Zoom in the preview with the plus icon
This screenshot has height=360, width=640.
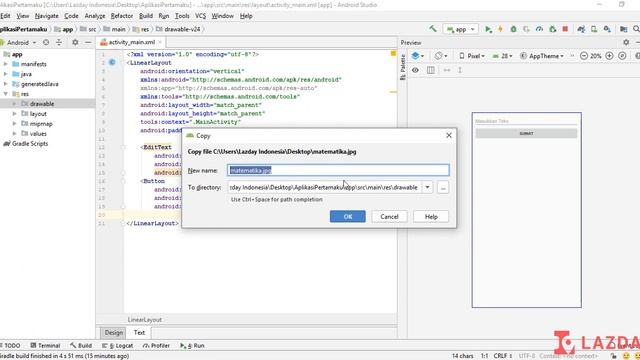tap(609, 56)
